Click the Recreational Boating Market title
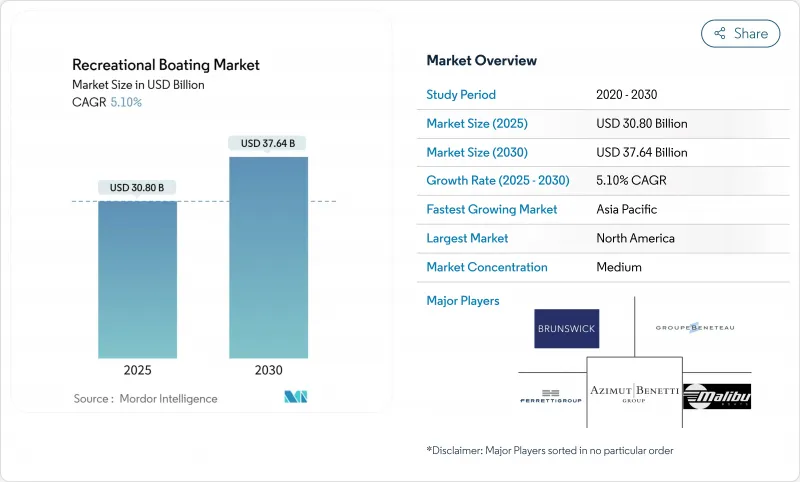 (166, 65)
